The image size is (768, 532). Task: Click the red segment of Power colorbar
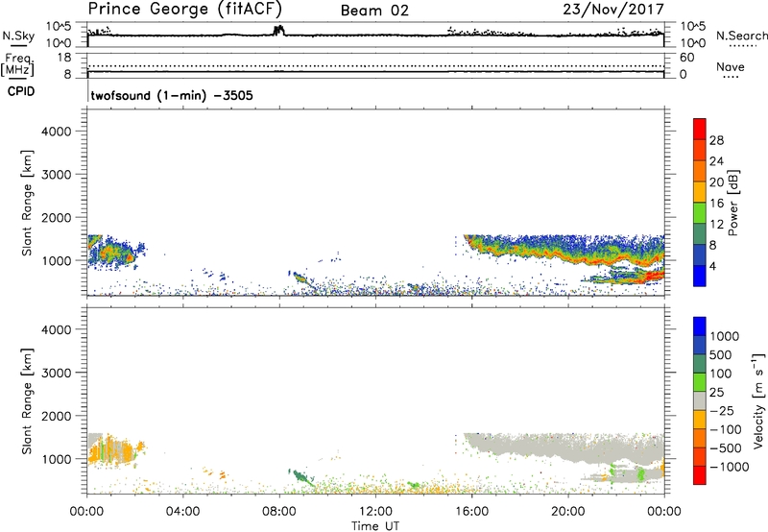click(700, 129)
